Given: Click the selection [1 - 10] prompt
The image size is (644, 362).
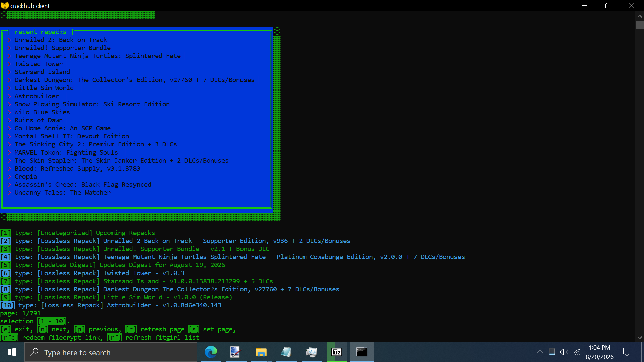Looking at the screenshot, I should coord(35,321).
